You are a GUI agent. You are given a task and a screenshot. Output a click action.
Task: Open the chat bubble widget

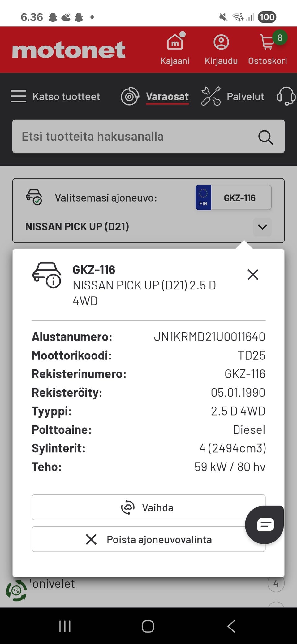tap(265, 524)
